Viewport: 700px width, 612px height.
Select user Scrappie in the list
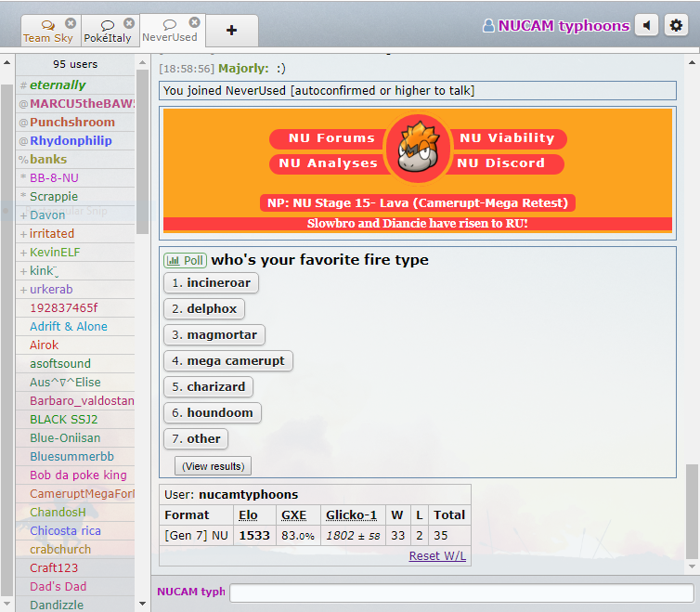tap(75, 197)
